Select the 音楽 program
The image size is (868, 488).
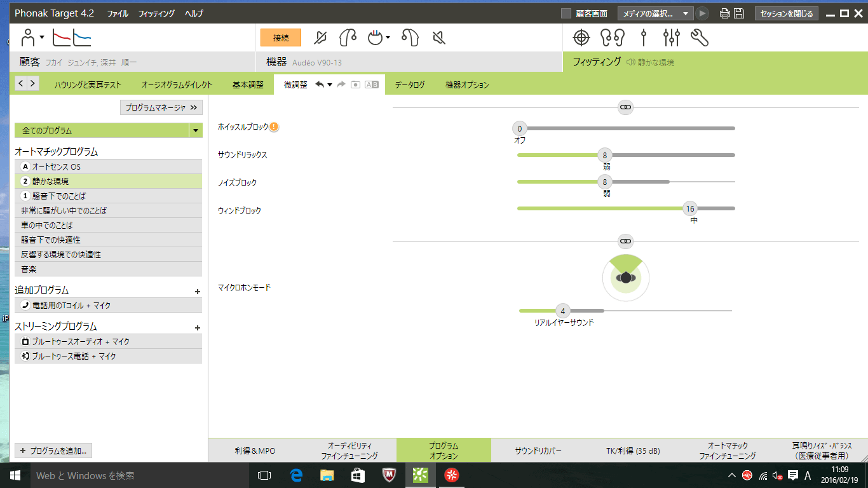108,269
